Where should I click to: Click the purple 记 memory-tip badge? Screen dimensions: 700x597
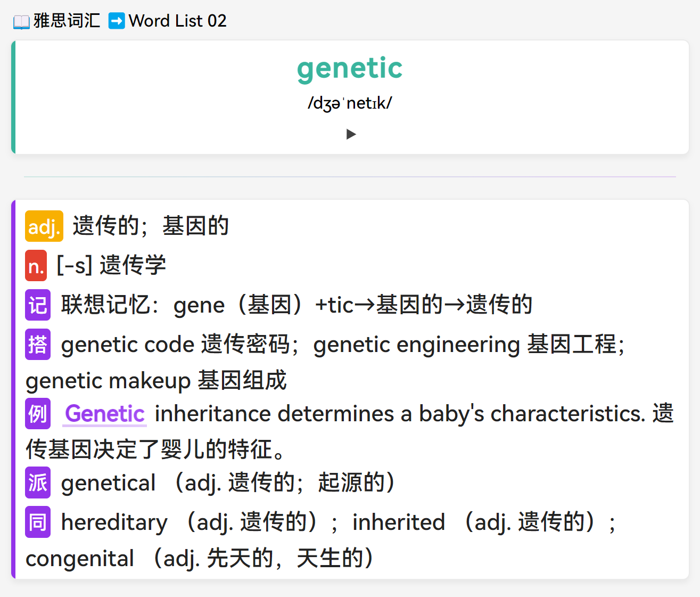coord(38,305)
